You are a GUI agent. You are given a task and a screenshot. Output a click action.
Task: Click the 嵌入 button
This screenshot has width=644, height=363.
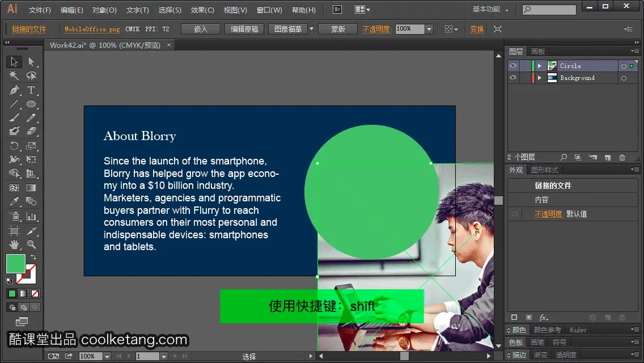[x=201, y=29]
